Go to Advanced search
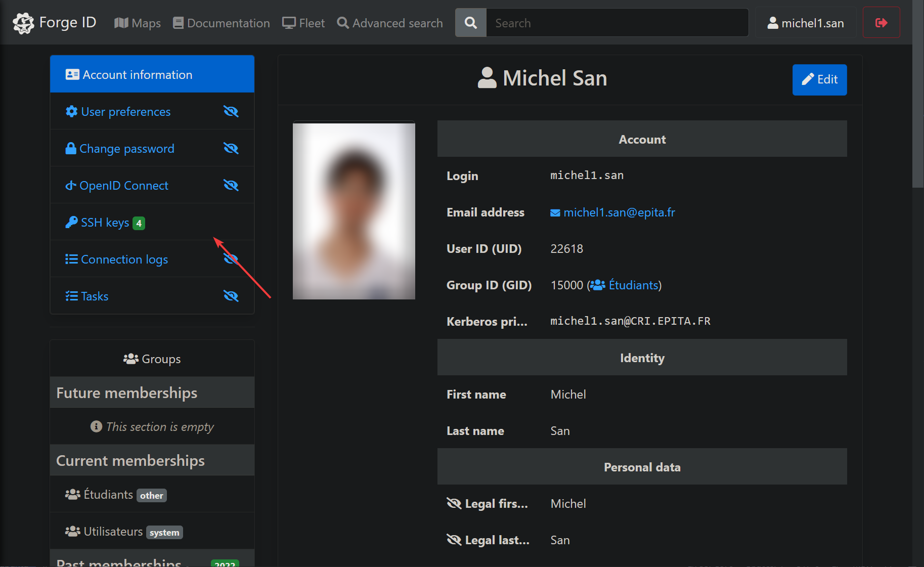This screenshot has height=567, width=924. (x=390, y=23)
